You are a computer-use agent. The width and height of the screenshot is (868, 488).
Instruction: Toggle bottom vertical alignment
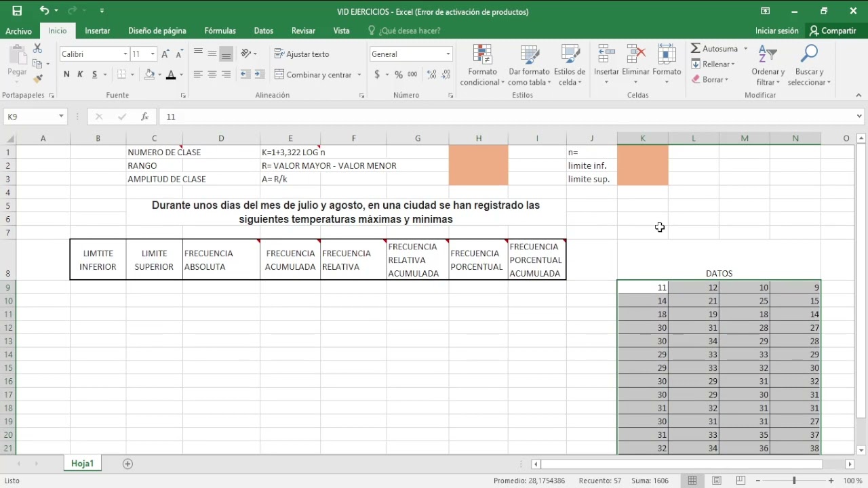coord(226,54)
